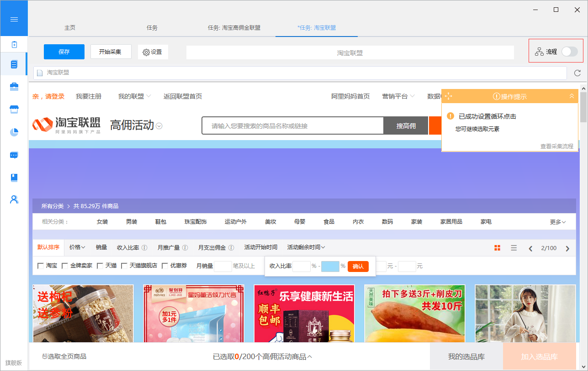Image resolution: width=588 pixels, height=371 pixels.
Task: Click the sweet potato product thumbnail
Action: (x=415, y=314)
